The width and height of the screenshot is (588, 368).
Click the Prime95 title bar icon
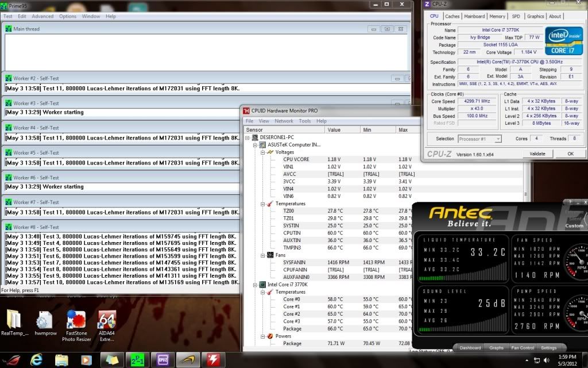click(x=3, y=6)
